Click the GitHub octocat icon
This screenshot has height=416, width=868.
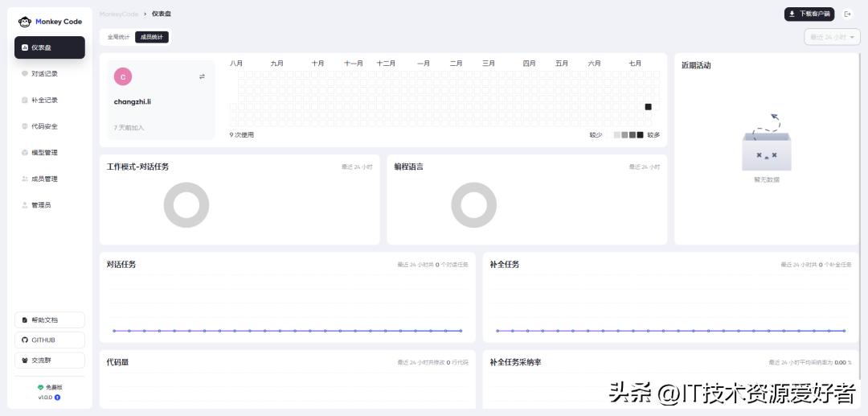tap(24, 340)
